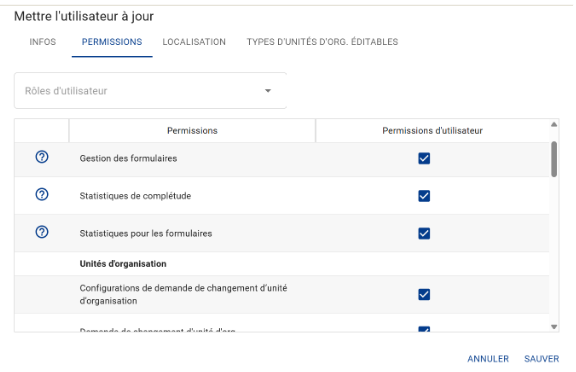Click the Mettre l'utilisateur à jour title
The width and height of the screenshot is (576, 372).
(84, 16)
